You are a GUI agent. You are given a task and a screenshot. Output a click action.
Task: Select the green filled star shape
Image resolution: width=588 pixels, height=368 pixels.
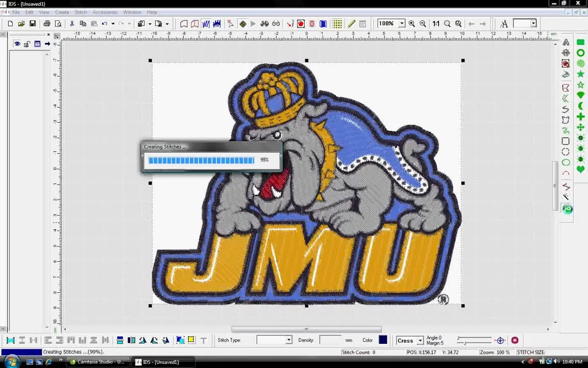580,74
